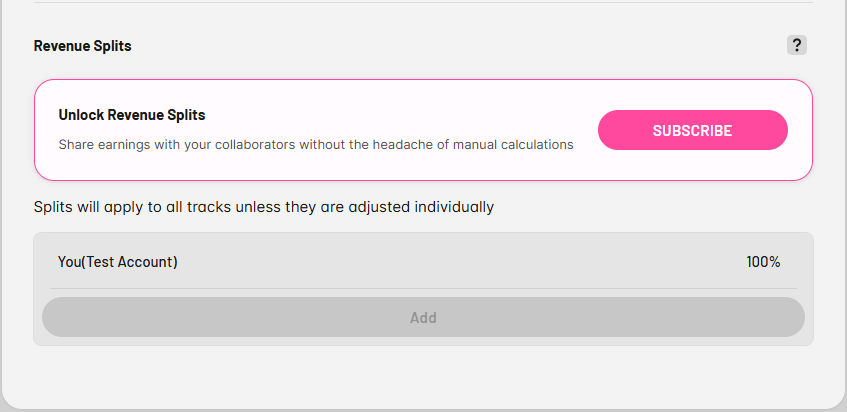Image resolution: width=847 pixels, height=412 pixels.
Task: Click the Splits will apply note
Action: coord(264,207)
